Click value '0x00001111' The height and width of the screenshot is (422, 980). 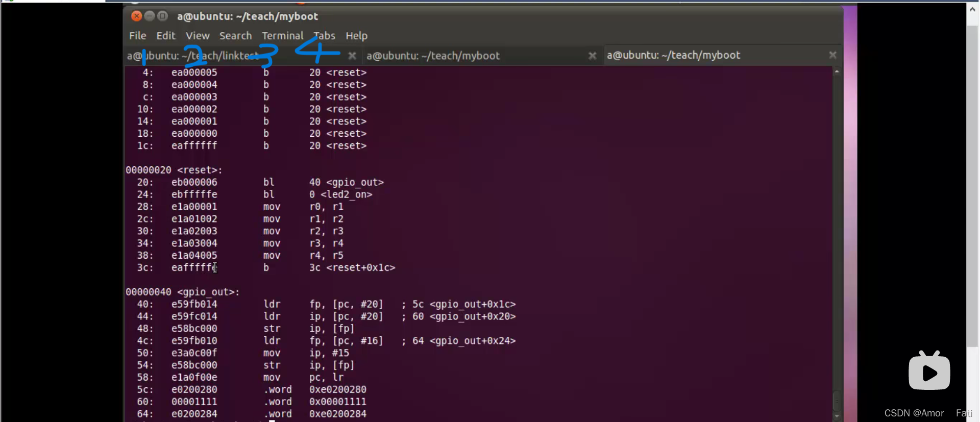pos(337,402)
